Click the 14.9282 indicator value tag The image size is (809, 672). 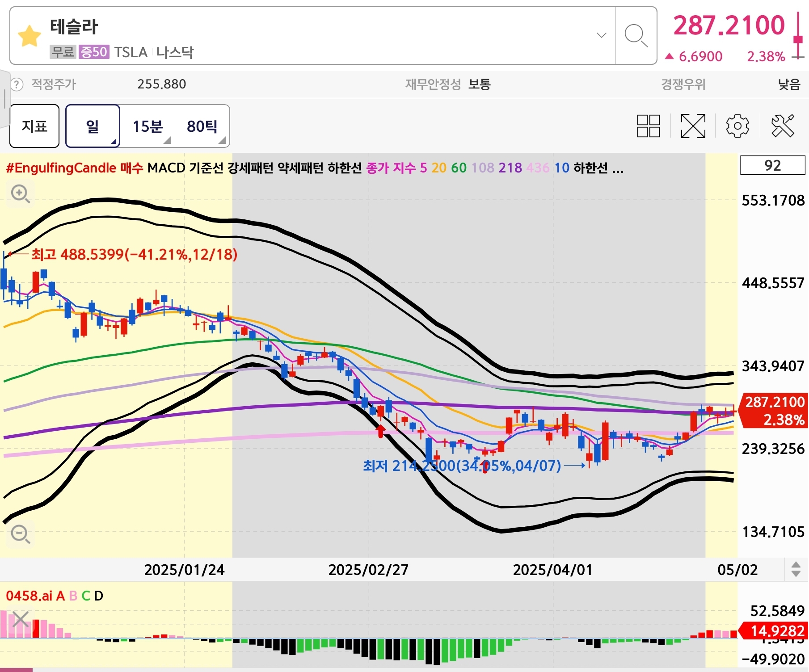[x=775, y=631]
